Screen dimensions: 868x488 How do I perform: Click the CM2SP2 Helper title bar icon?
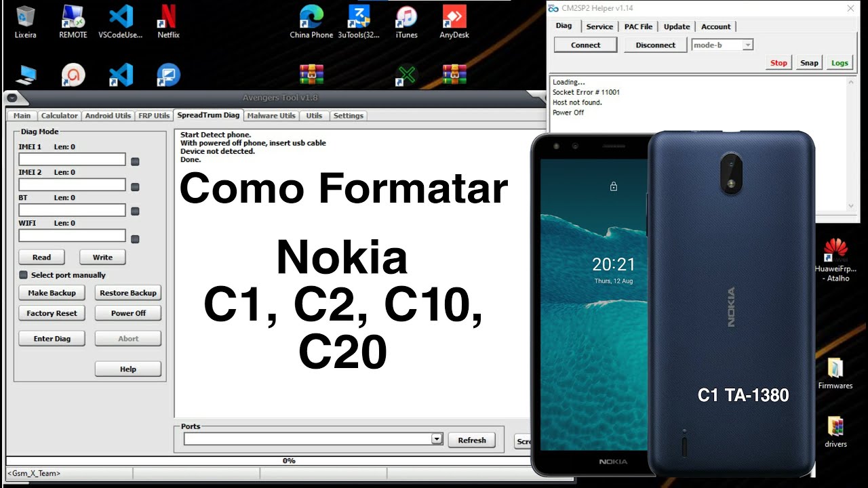pos(554,8)
